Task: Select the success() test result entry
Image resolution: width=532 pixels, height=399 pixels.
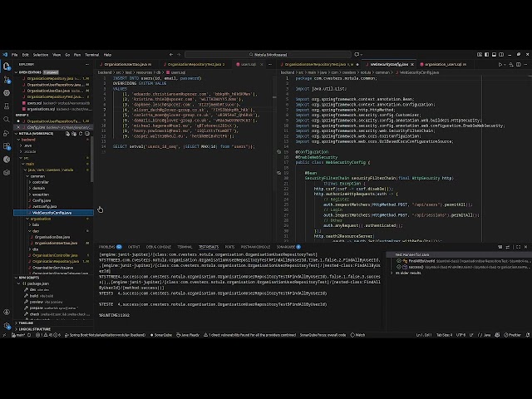Action: [x=416, y=267]
